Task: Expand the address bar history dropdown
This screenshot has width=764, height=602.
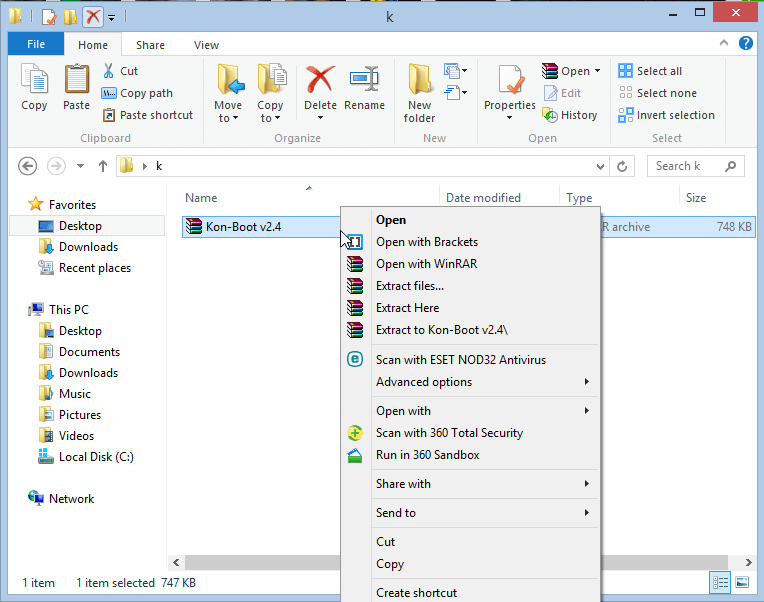Action: [x=600, y=167]
